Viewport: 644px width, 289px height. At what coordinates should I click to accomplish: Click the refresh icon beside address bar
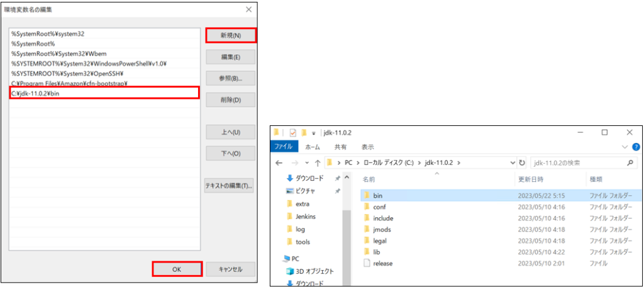pyautogui.click(x=522, y=162)
